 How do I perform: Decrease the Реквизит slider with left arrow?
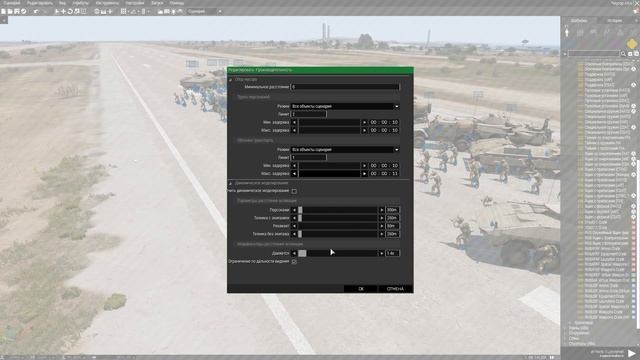tap(294, 226)
